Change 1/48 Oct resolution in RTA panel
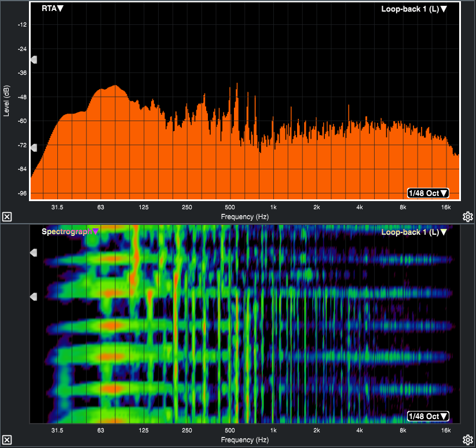The width and height of the screenshot is (476, 448). tap(428, 193)
